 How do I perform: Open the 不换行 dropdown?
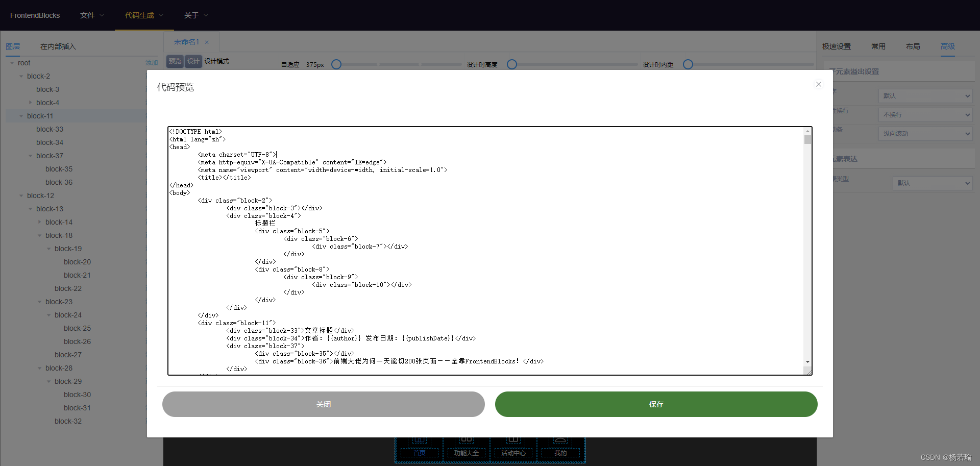click(925, 115)
